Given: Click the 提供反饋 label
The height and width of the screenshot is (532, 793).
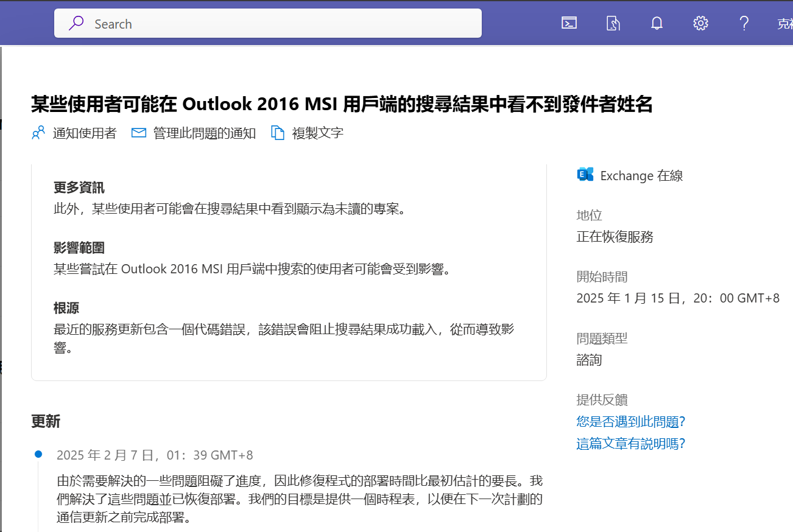Looking at the screenshot, I should click(602, 399).
